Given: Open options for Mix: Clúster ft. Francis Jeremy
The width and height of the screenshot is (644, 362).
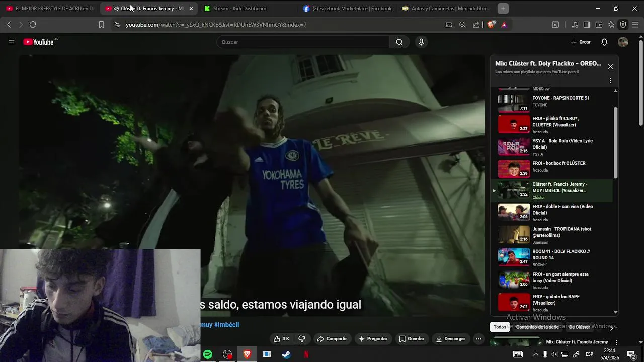Looking at the screenshot, I should coord(616,342).
